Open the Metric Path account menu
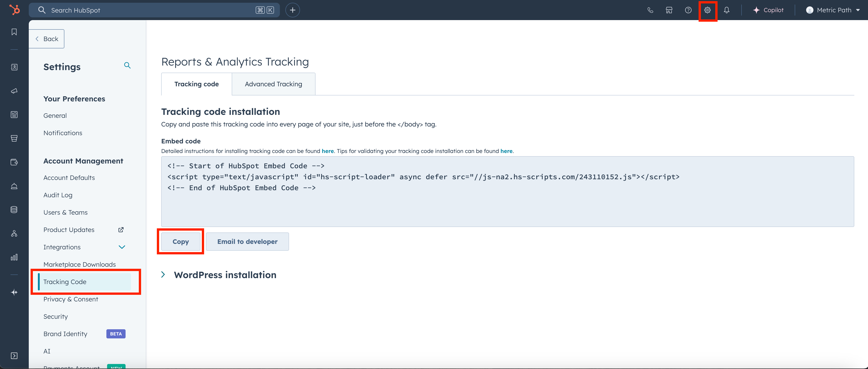 tap(833, 10)
